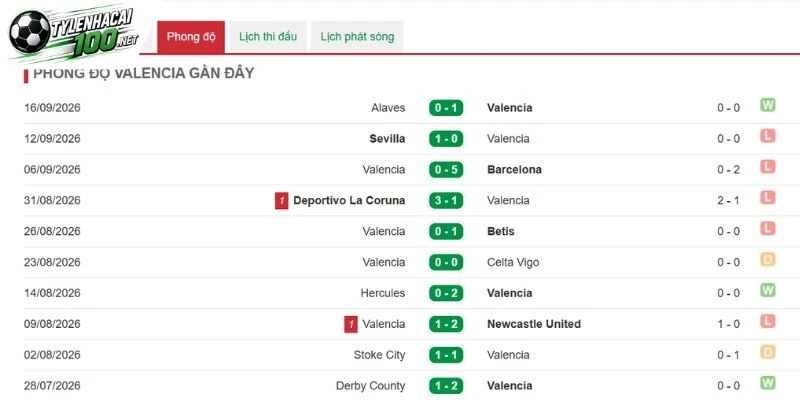Click the D badge in Stoke City row
Image resolution: width=800 pixels, height=400 pixels.
[x=767, y=352]
